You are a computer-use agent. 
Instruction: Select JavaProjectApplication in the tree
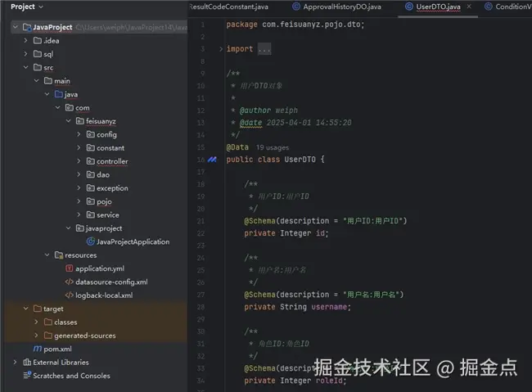pos(133,241)
